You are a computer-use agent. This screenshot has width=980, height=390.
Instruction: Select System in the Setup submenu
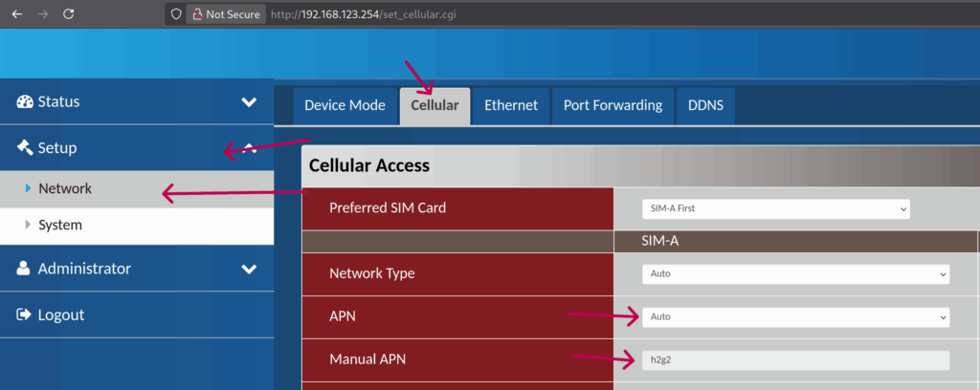[60, 226]
